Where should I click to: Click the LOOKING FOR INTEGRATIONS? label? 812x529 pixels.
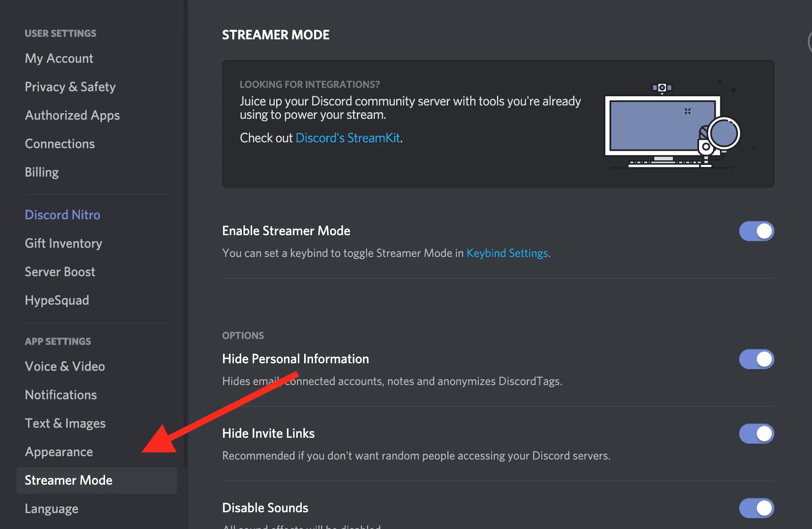tap(310, 85)
